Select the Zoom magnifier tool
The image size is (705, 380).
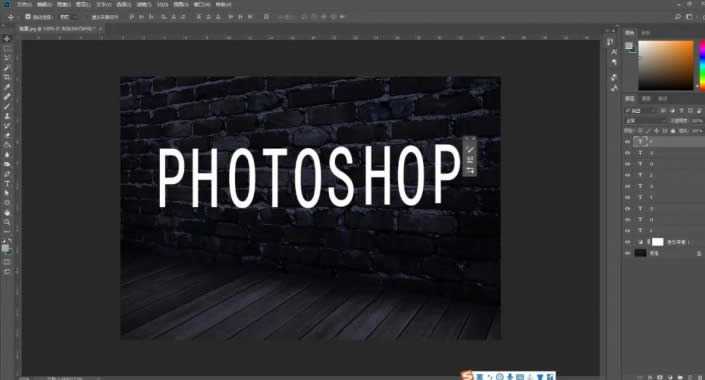click(x=7, y=222)
